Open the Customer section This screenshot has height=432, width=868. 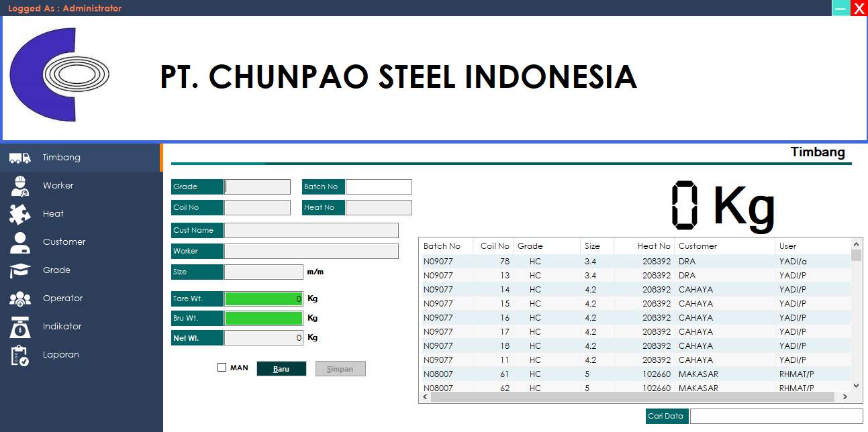(64, 242)
